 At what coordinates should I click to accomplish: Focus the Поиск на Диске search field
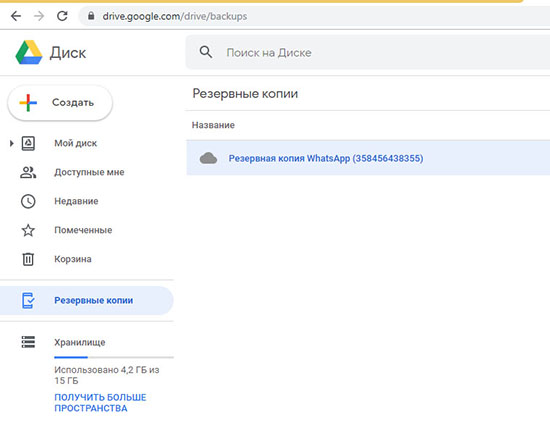tap(368, 53)
